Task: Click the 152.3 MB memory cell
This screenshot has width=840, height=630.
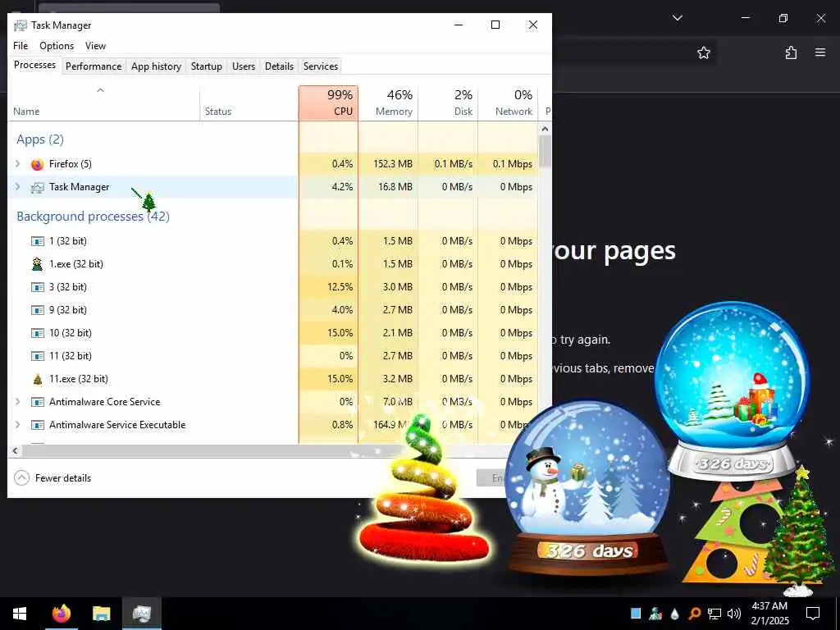Action: (x=388, y=164)
